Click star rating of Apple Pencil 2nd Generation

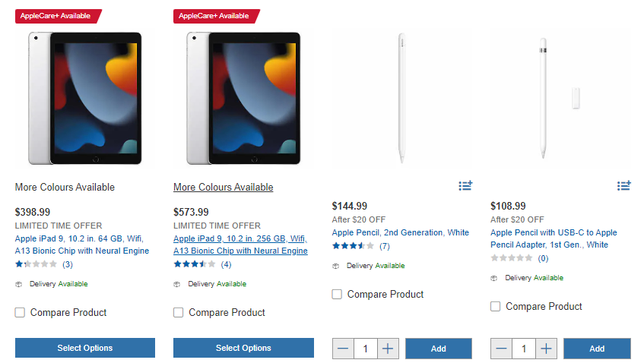tap(353, 246)
